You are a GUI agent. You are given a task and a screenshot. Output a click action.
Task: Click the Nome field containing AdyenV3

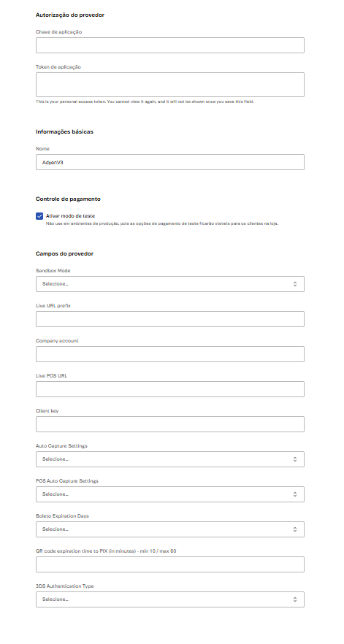(169, 162)
